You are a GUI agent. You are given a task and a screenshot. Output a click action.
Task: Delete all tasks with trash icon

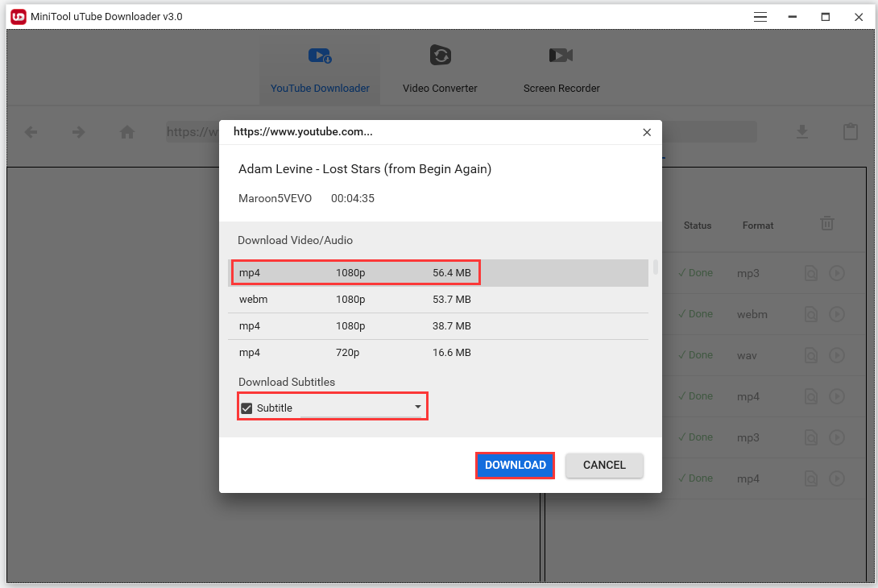(826, 224)
